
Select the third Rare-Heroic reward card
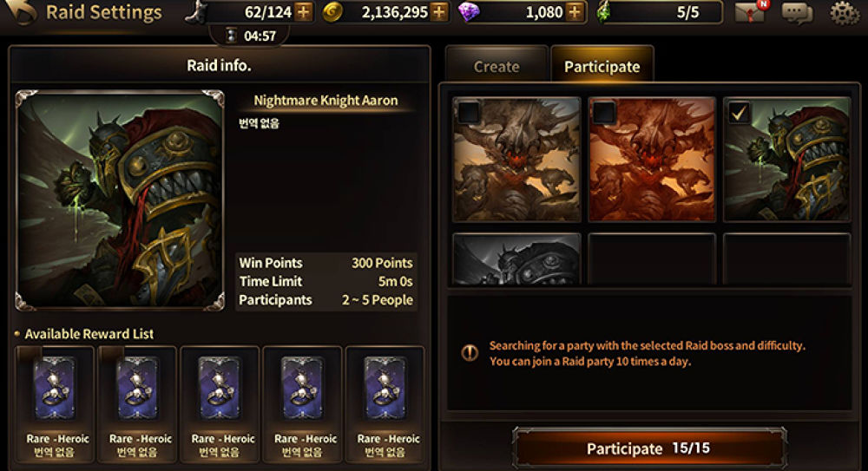[220, 404]
